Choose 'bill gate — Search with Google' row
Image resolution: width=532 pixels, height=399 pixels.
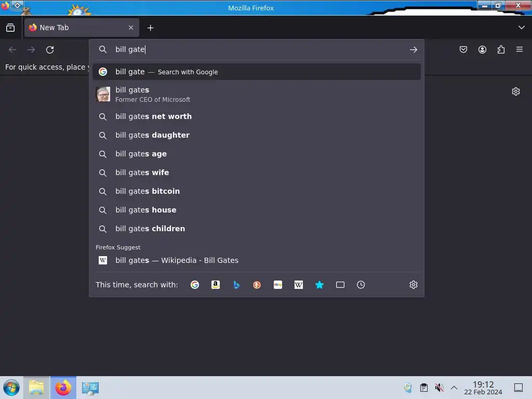coord(257,72)
